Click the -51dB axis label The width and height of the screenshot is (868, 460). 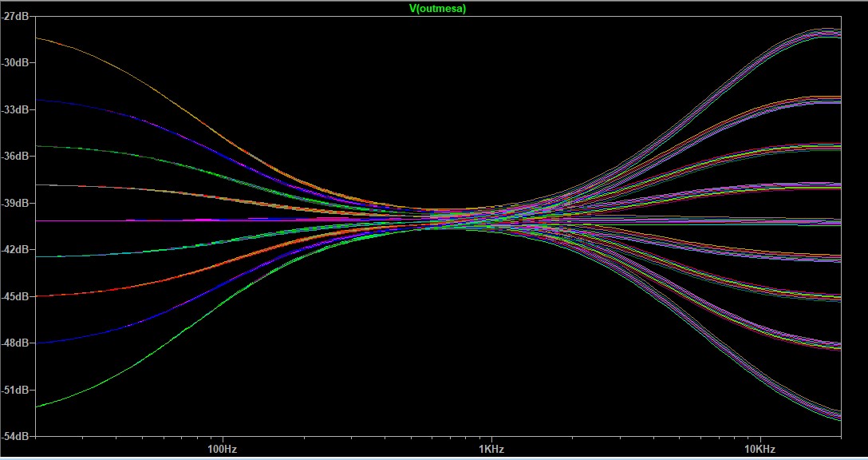[15, 391]
